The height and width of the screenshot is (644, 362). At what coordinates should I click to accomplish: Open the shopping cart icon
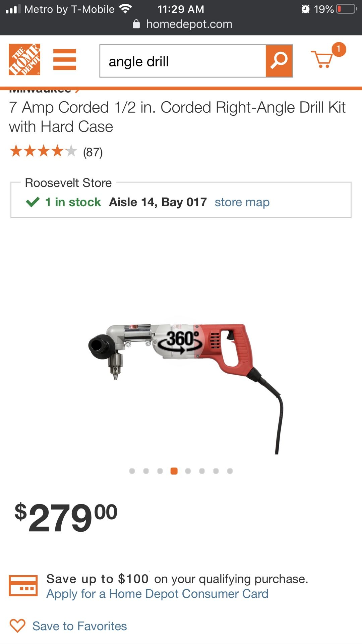[x=322, y=59]
